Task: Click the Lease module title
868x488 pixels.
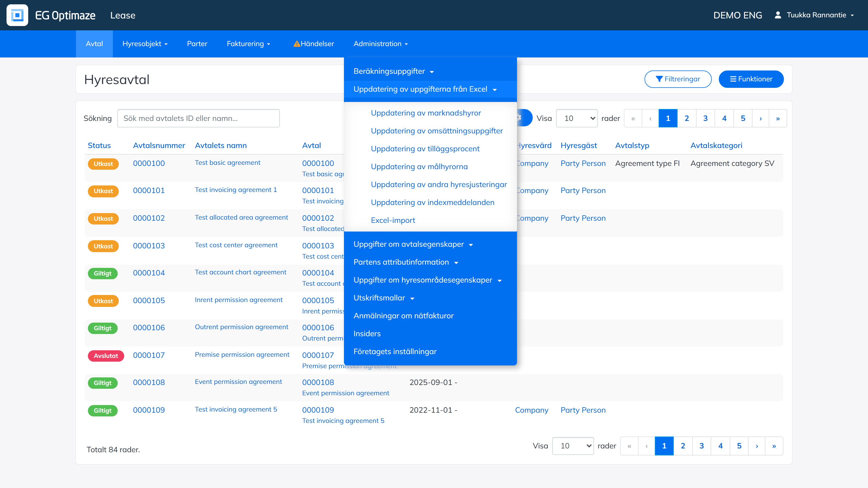Action: [x=123, y=15]
